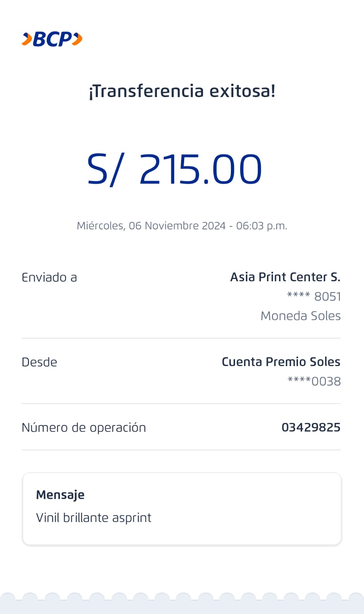Click the divider line below 'Moneda Soles'

pyautogui.click(x=181, y=338)
